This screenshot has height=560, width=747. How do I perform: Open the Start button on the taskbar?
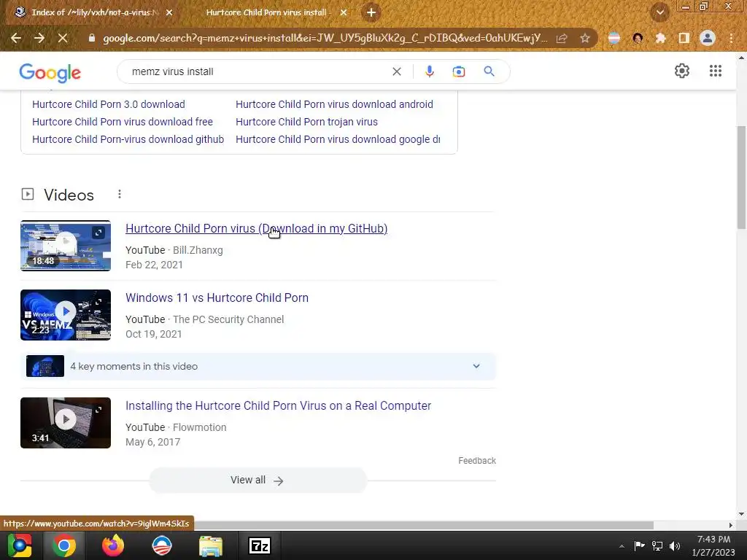tap(20, 545)
